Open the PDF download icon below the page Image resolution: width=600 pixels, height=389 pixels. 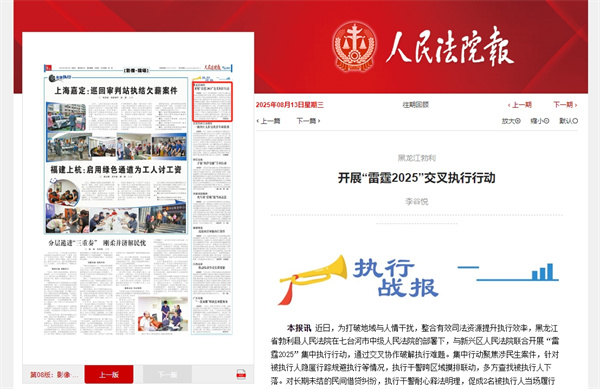[x=241, y=374]
